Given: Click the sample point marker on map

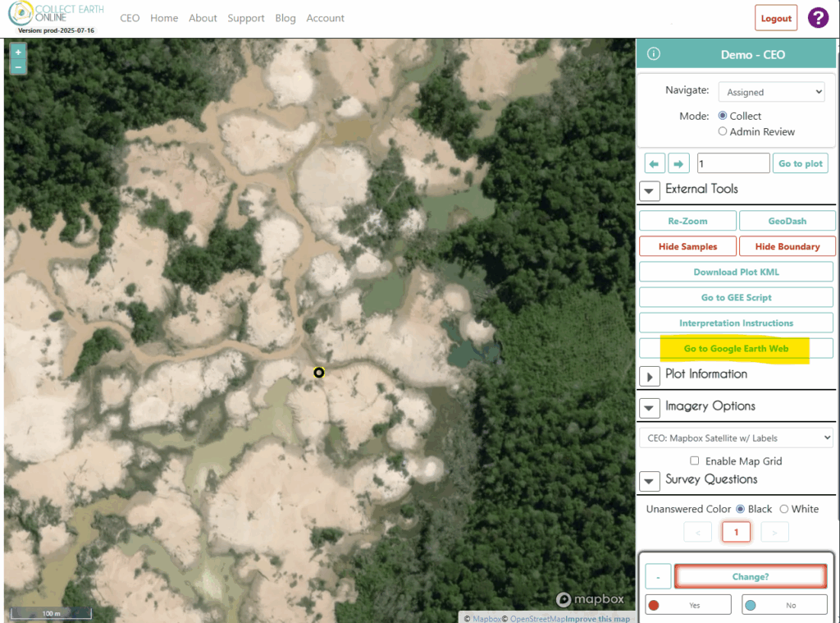Looking at the screenshot, I should tap(319, 373).
